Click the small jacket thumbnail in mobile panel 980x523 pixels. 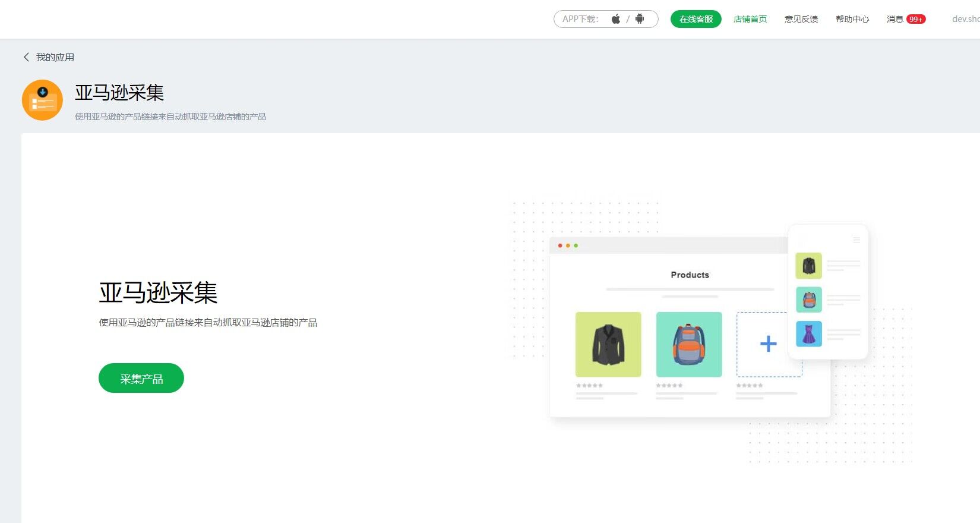809,266
